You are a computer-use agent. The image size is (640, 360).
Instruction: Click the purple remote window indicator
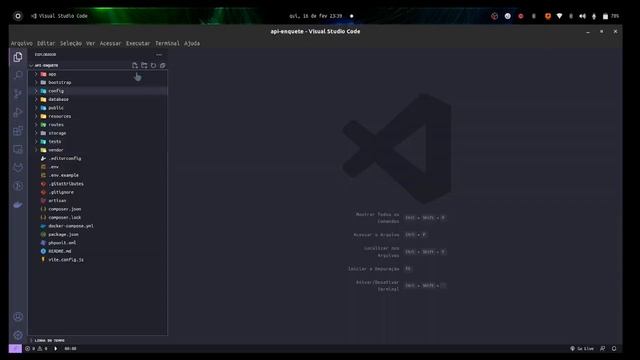[15, 349]
